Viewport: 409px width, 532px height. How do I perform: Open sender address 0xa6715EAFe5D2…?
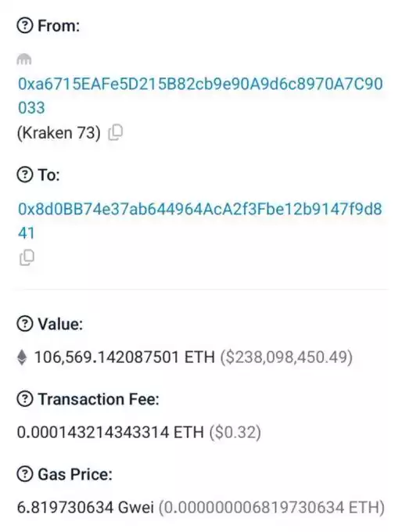[x=200, y=95]
